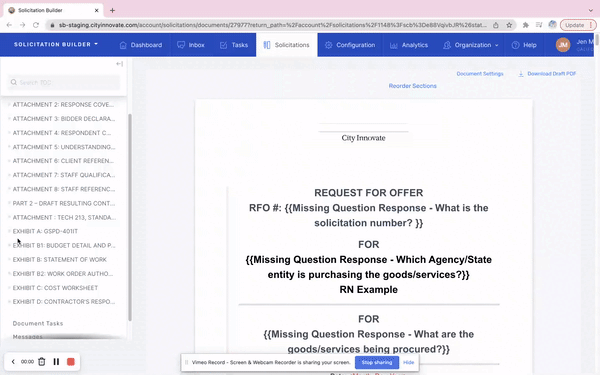Select Attachment: Tech 213, Standa... entry
This screenshot has width=600, height=375.
click(x=64, y=217)
